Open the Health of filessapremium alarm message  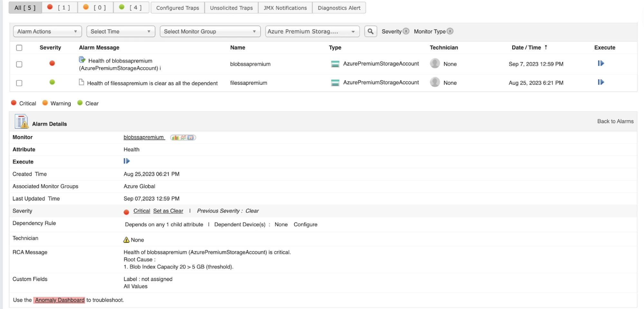(152, 83)
